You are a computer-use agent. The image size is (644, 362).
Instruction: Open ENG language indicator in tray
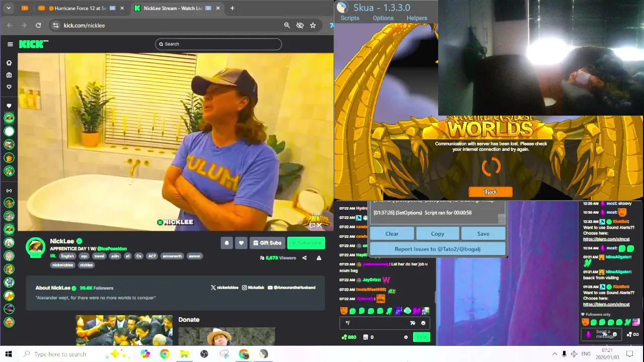tap(586, 354)
